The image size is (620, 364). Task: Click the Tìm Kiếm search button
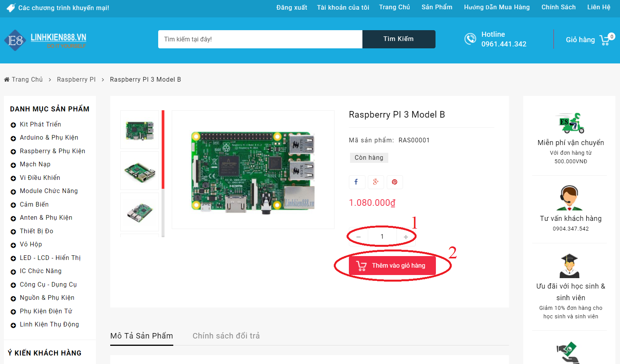[399, 39]
